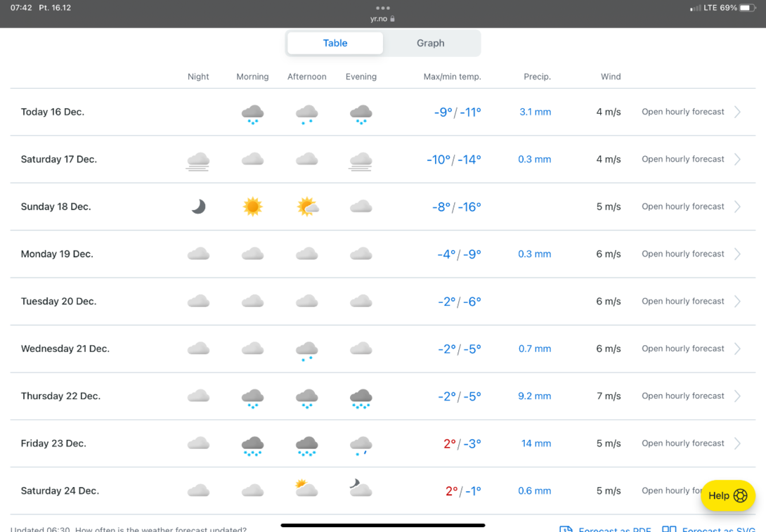This screenshot has height=532, width=766.
Task: Click the 'Precip.' column header
Action: (538, 77)
